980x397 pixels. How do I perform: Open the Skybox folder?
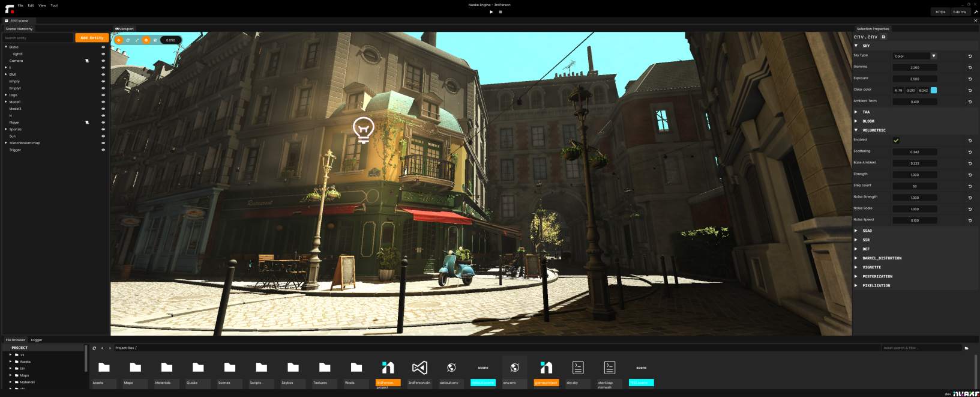point(293,368)
